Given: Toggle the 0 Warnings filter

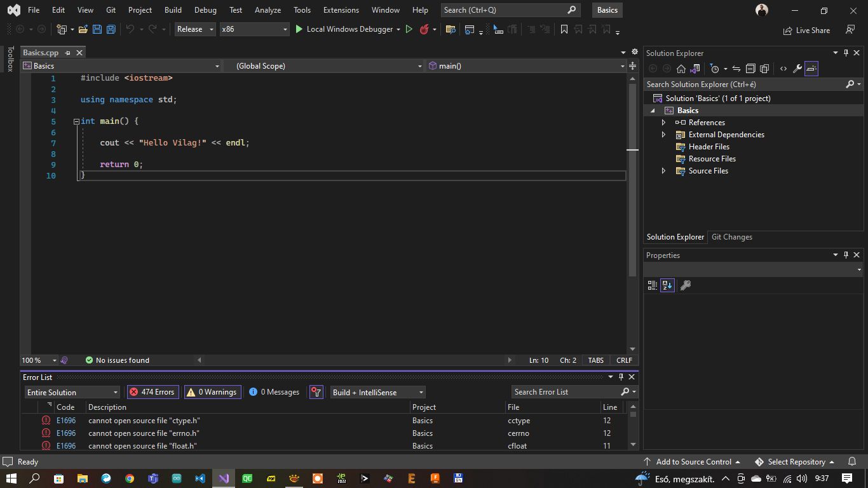Looking at the screenshot, I should point(212,391).
